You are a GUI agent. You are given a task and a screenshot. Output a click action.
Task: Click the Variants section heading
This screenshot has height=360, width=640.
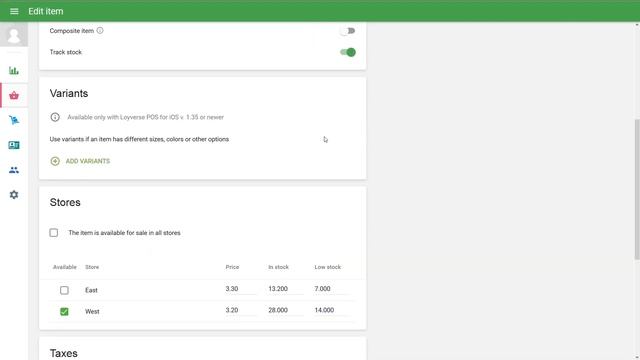(x=69, y=93)
